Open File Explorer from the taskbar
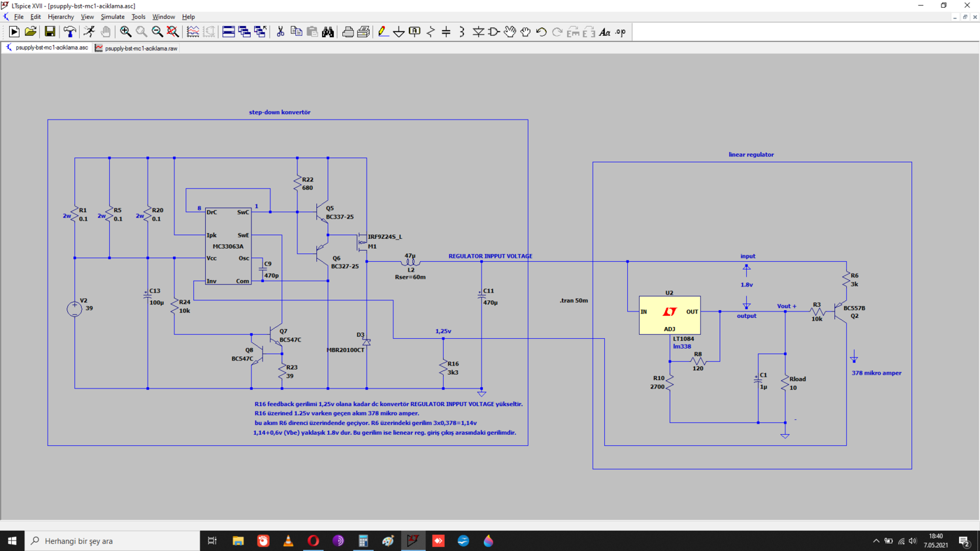 (238, 541)
